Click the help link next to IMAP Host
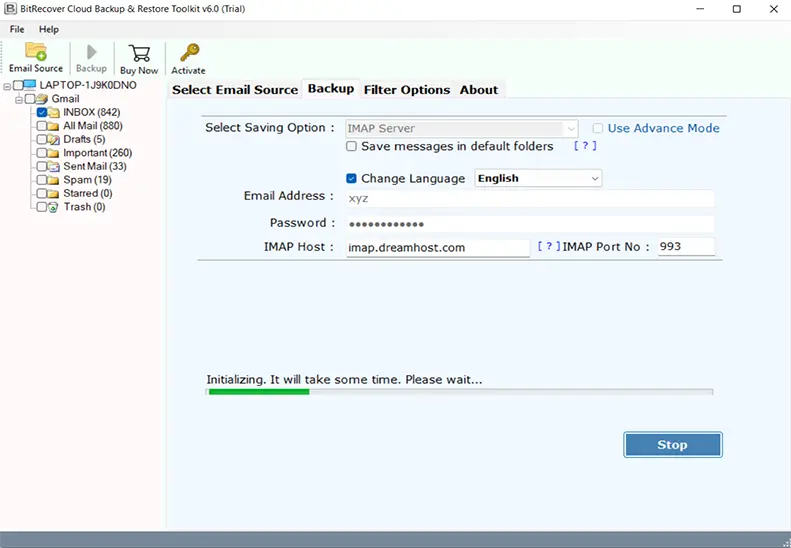Screen dimensions: 791x548 coord(549,246)
